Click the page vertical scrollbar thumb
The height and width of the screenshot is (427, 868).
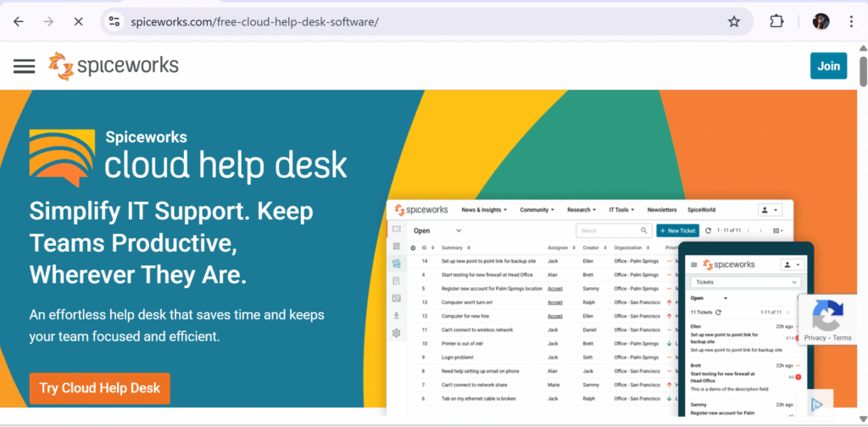click(x=862, y=71)
